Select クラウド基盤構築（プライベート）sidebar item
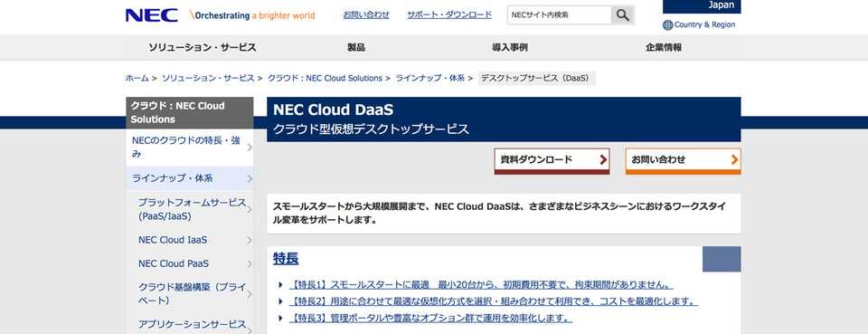 tap(189, 294)
